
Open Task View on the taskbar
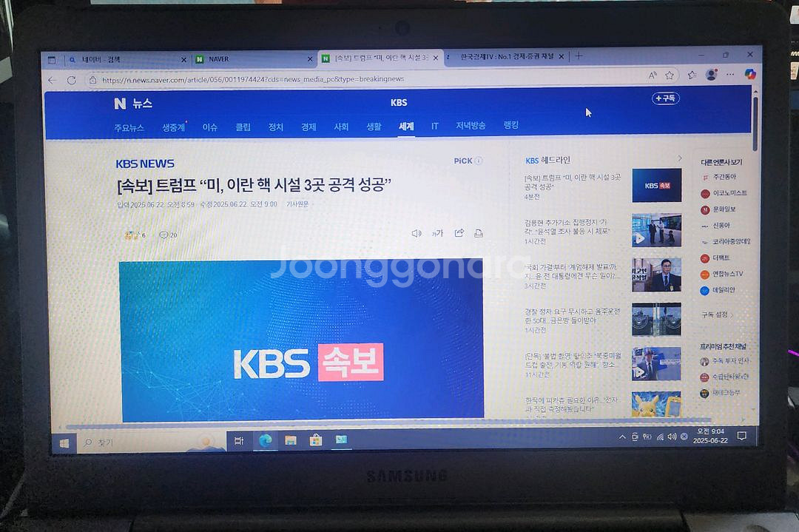tap(238, 441)
